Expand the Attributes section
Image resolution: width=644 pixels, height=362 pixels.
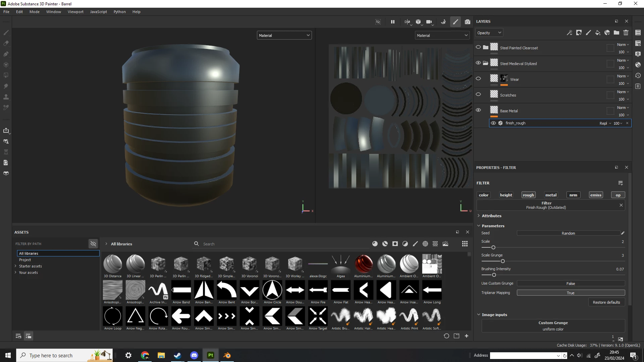(x=491, y=216)
